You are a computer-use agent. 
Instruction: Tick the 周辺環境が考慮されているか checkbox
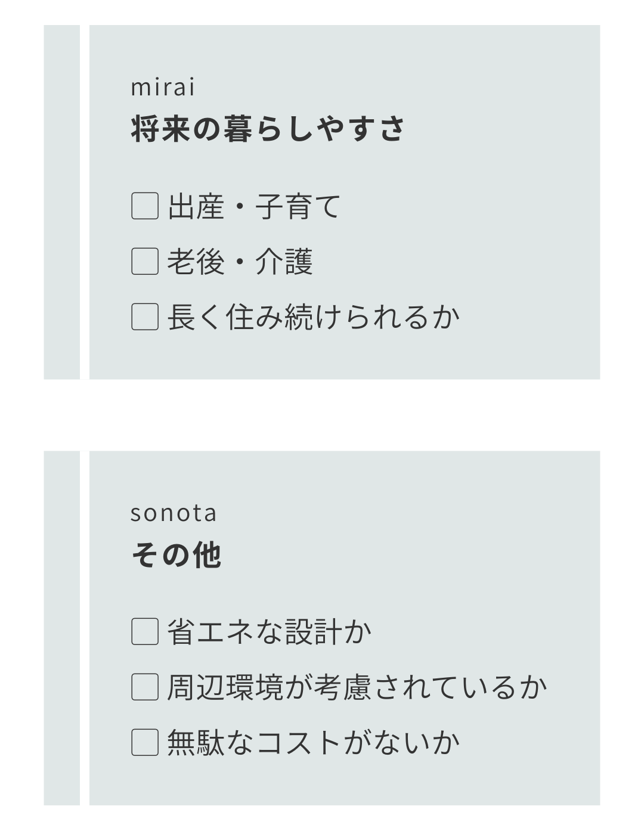pos(145,687)
